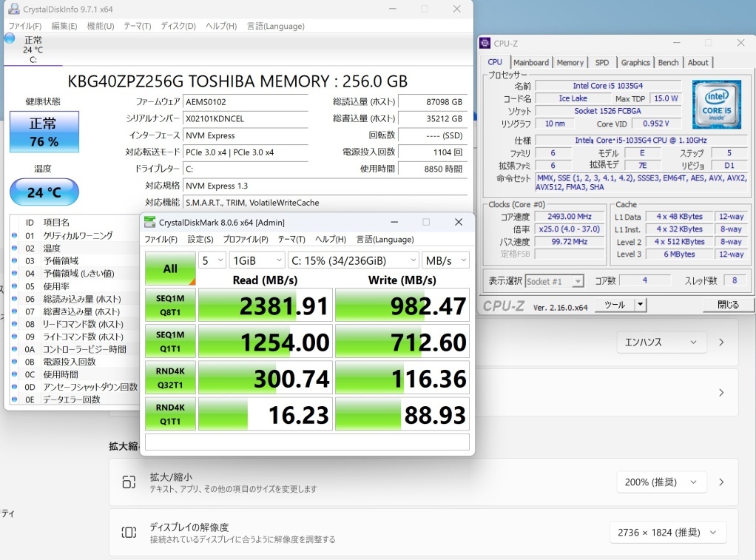Screen dimensions: 756x560
Task: Select the C: drive status orb in CrystalDiskInfo
Action: 10,38
